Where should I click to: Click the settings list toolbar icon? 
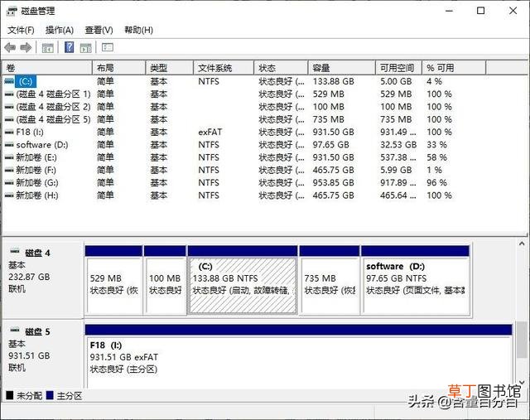pos(108,47)
